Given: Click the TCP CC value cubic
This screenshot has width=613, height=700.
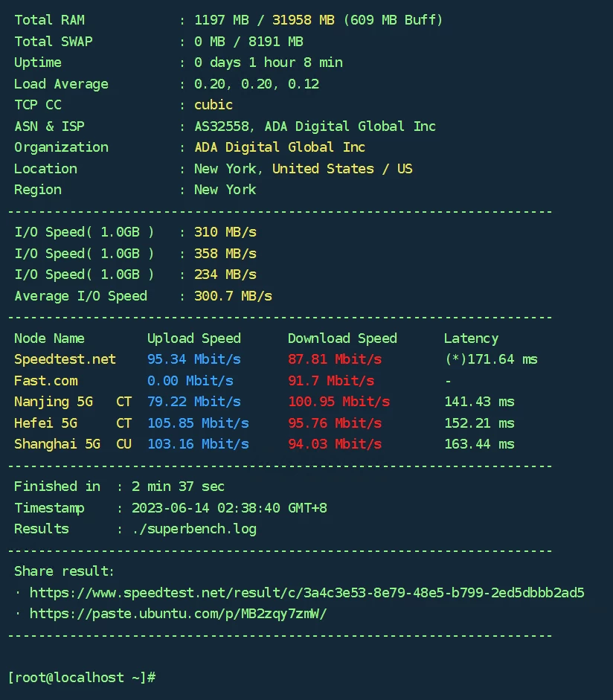Looking at the screenshot, I should 214,105.
